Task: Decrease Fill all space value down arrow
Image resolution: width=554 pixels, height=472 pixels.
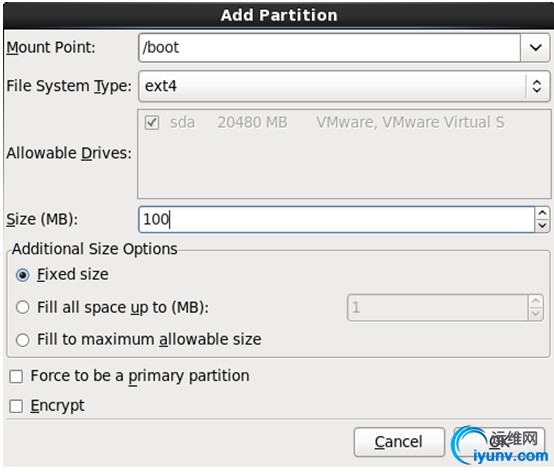Action: [536, 314]
